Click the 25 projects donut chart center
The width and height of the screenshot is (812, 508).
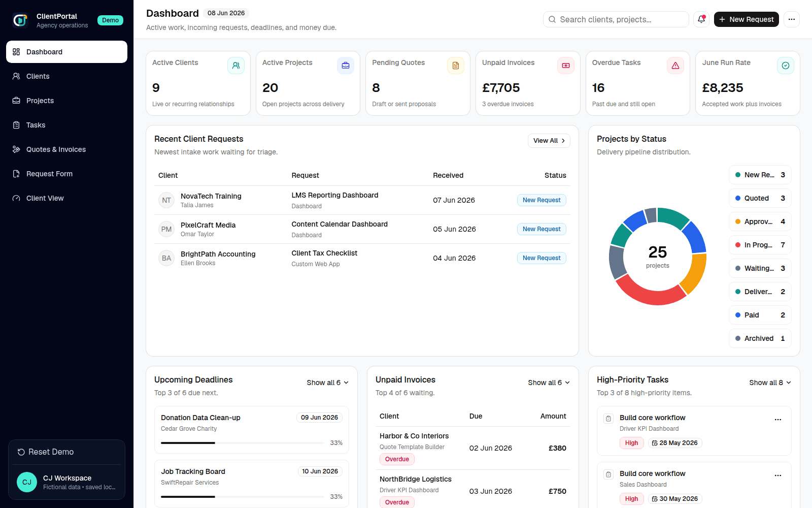tap(658, 257)
